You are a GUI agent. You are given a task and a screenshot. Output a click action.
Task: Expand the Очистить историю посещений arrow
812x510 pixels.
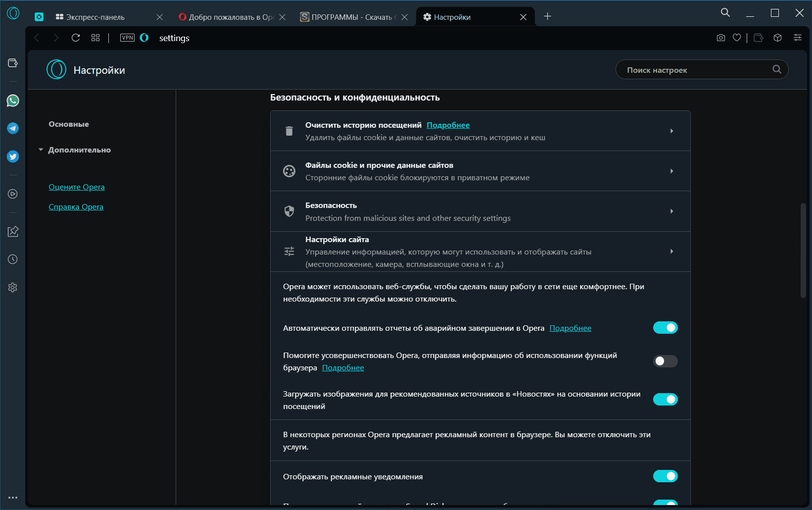point(671,131)
